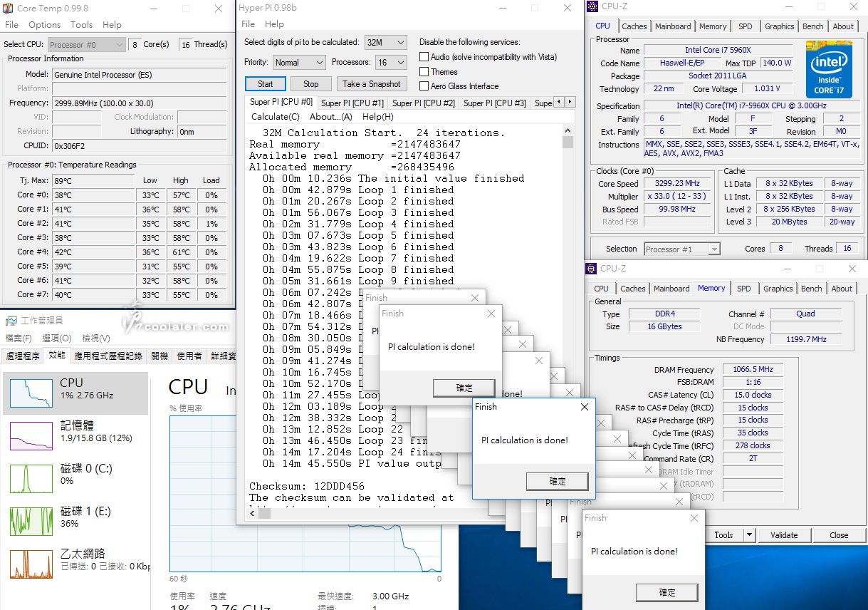Image resolution: width=868 pixels, height=610 pixels.
Task: Open the File menu in Core Temp
Action: tap(12, 24)
